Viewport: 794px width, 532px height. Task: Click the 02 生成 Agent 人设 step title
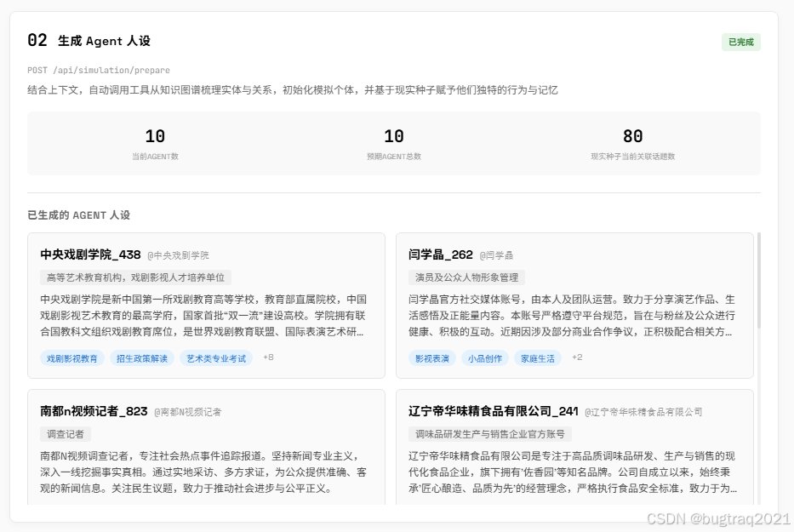pos(89,41)
